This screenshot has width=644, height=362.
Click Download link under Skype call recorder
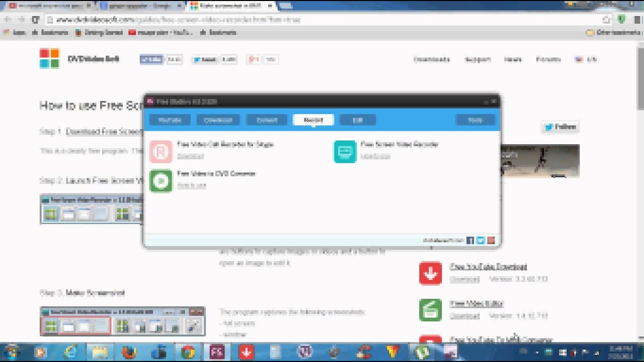pos(190,156)
